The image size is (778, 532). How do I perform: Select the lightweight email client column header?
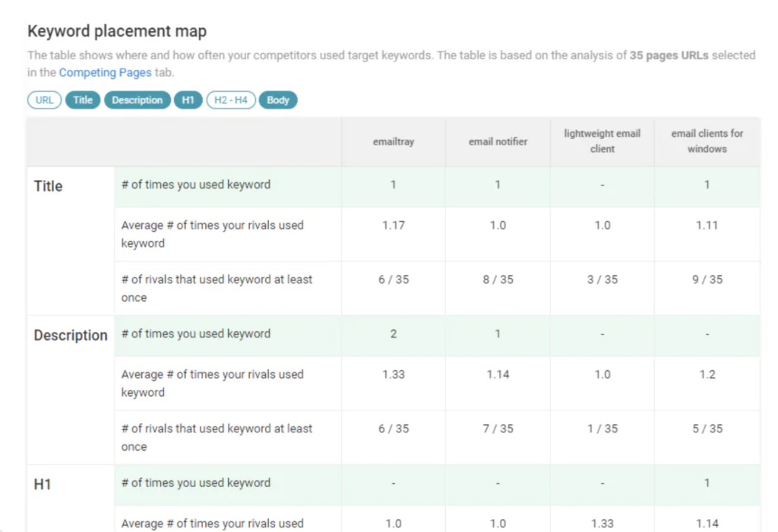[x=602, y=141]
